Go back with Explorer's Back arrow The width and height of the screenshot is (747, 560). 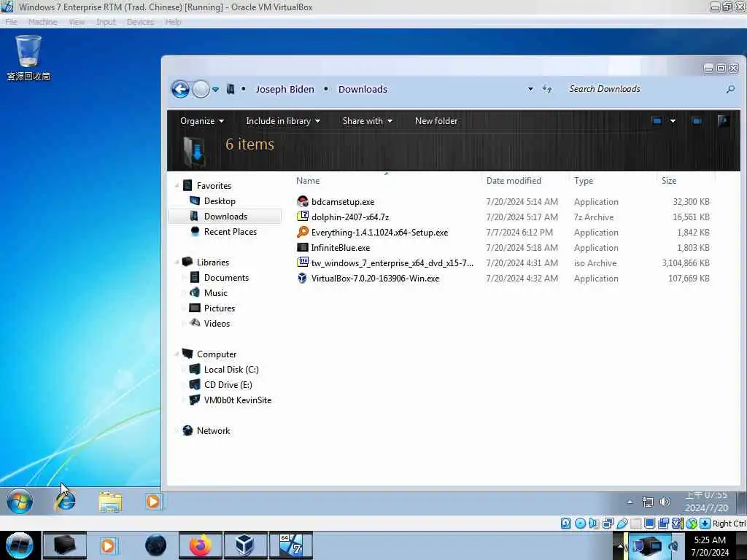(181, 89)
